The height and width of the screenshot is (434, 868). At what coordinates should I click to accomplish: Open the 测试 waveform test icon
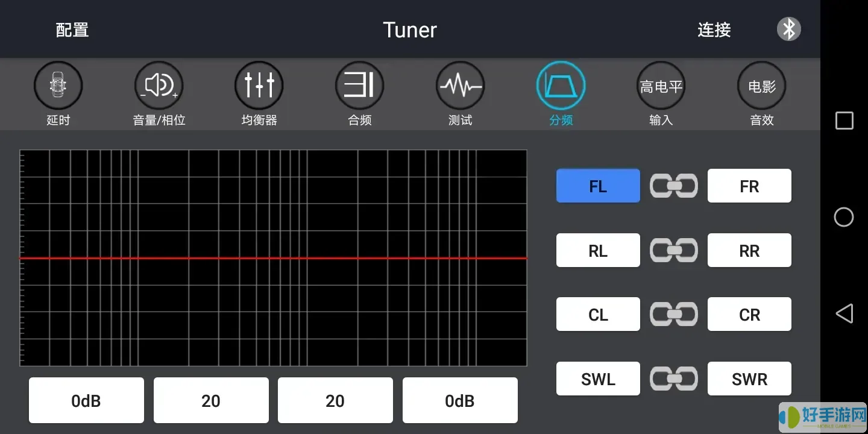(x=461, y=86)
